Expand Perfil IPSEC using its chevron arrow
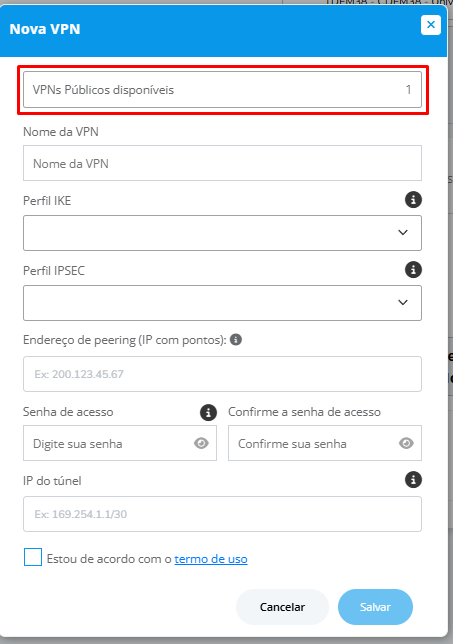453x644 pixels. pos(403,302)
